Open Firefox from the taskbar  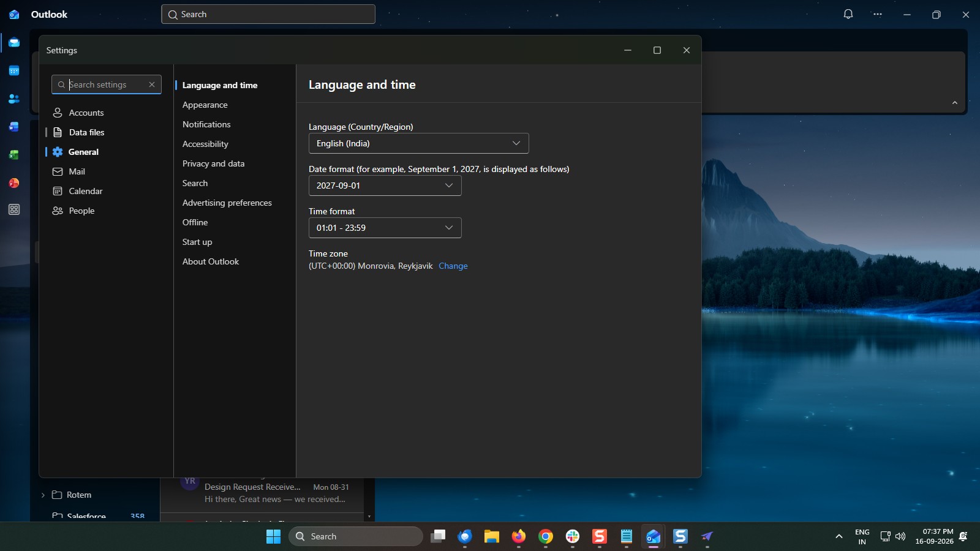pyautogui.click(x=519, y=536)
